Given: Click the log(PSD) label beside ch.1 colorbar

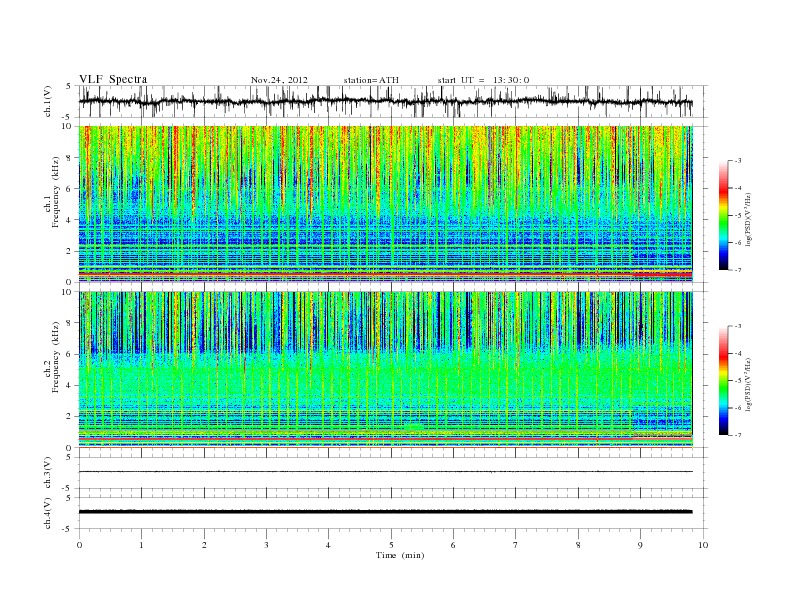Looking at the screenshot, I should 748,219.
